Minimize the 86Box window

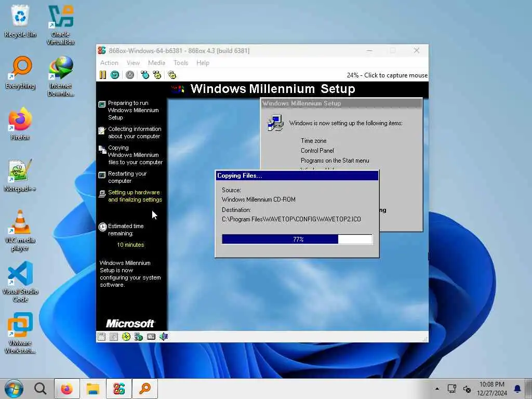[x=369, y=50]
